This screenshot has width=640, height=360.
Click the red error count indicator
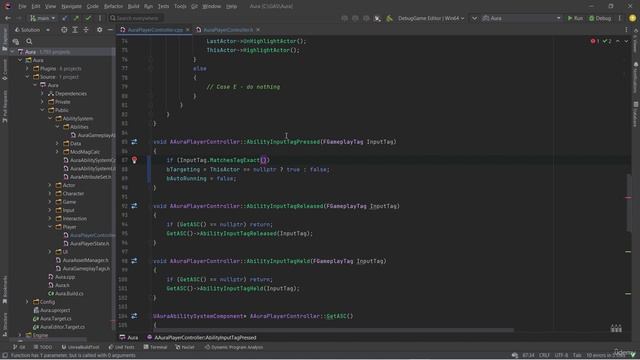tap(595, 41)
